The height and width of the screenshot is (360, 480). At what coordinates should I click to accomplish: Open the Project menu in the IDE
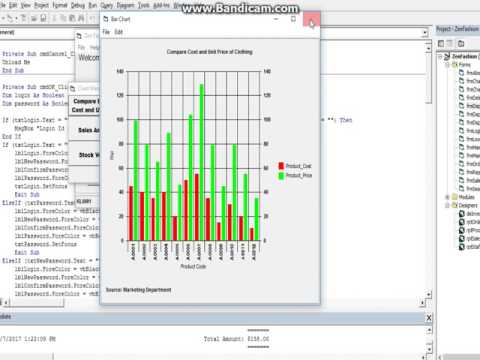[42, 5]
